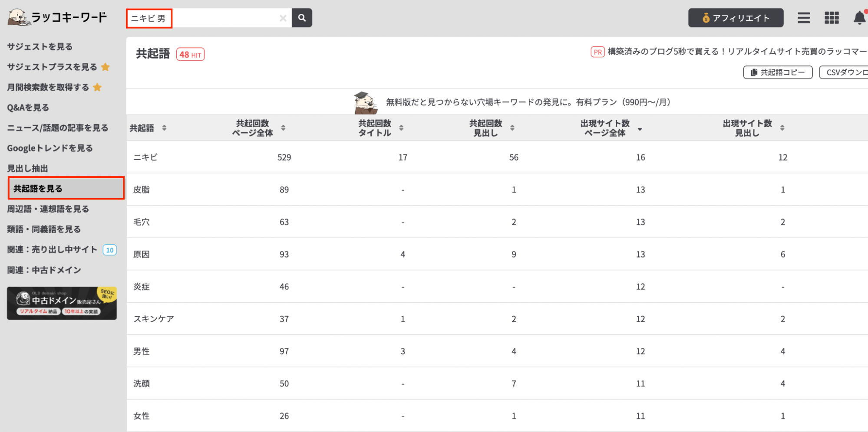Open サジェストを見る menu item
868x432 pixels.
[40, 46]
